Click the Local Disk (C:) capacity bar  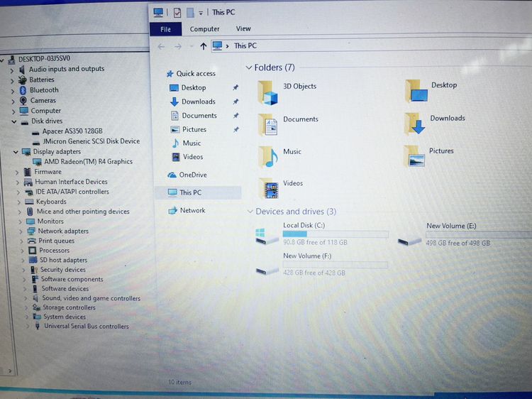pos(336,234)
